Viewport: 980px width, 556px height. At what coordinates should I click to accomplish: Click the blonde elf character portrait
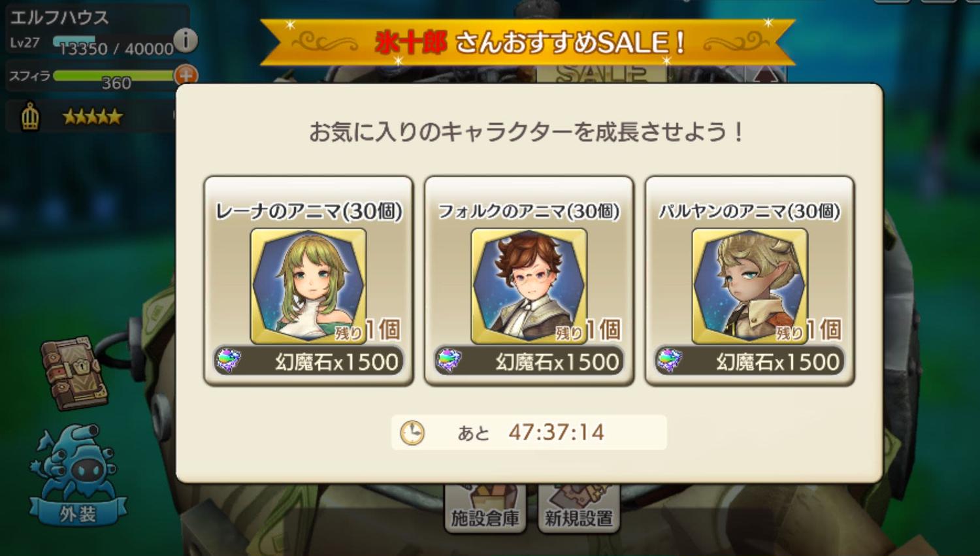(749, 286)
